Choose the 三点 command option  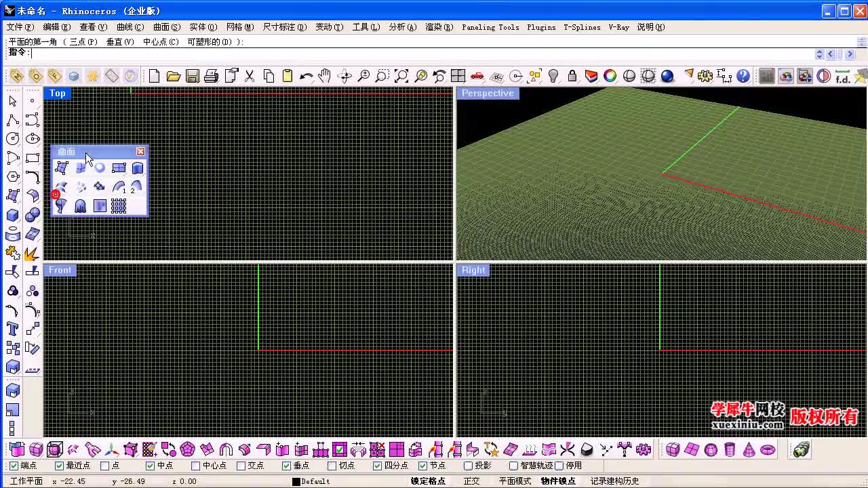pos(83,42)
